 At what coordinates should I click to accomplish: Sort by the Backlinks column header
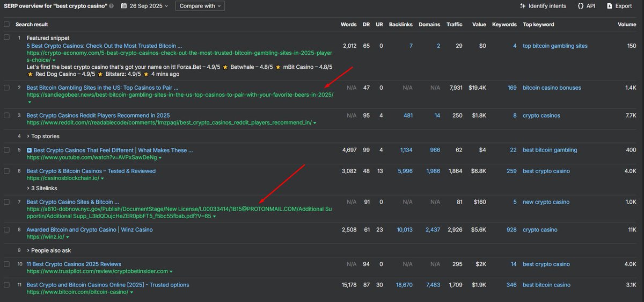(401, 24)
